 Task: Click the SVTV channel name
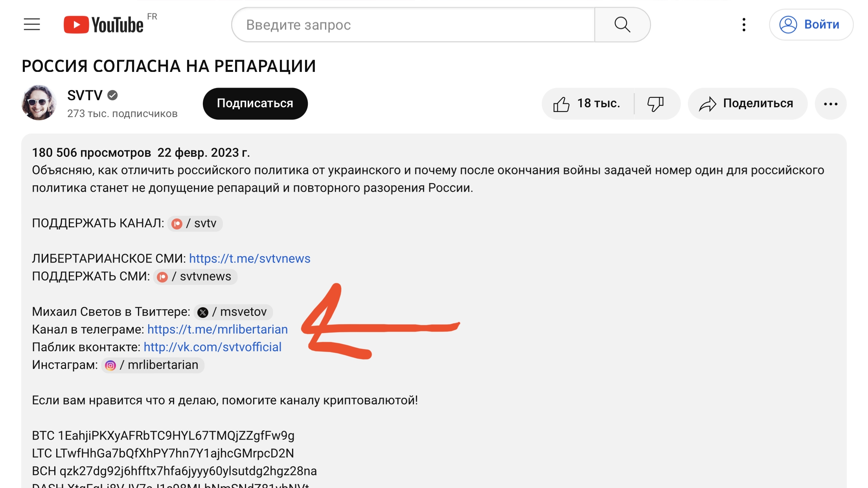(85, 95)
